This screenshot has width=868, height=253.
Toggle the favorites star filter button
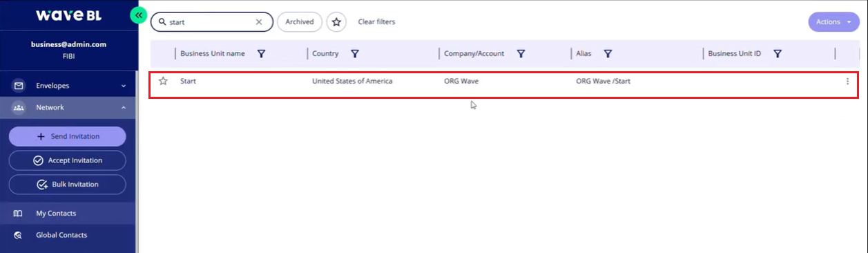(336, 22)
